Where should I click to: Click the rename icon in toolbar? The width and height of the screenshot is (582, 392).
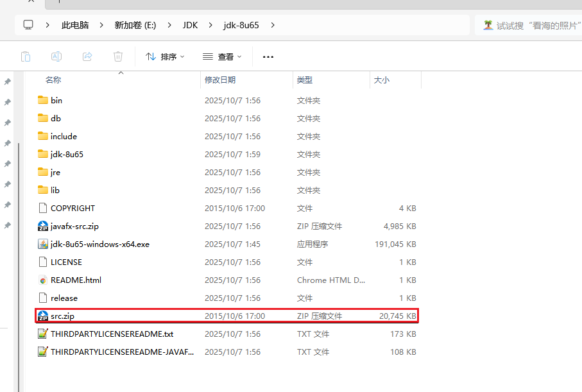point(56,56)
